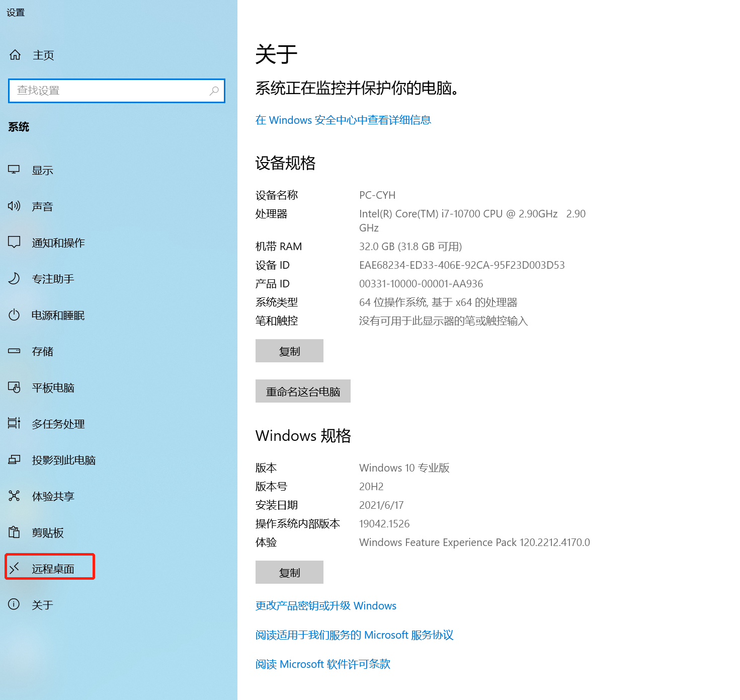
Task: Click the Storage drive icon
Action: (14, 351)
